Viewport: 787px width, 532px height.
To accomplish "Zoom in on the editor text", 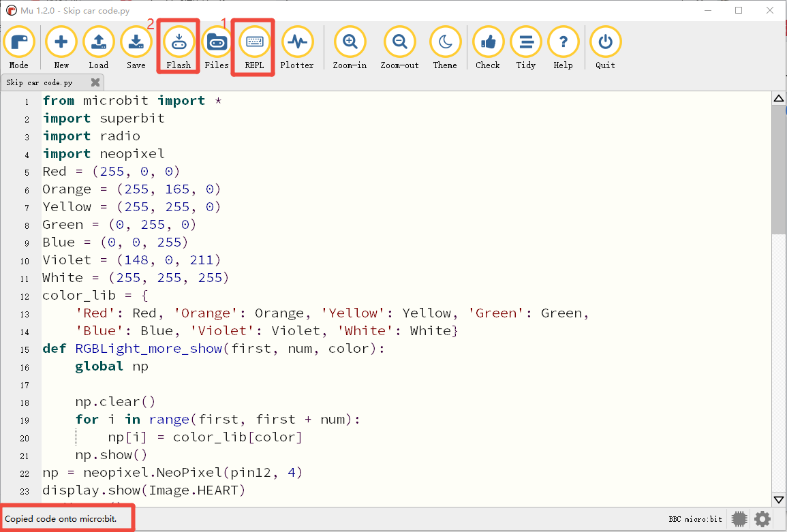I will point(350,48).
